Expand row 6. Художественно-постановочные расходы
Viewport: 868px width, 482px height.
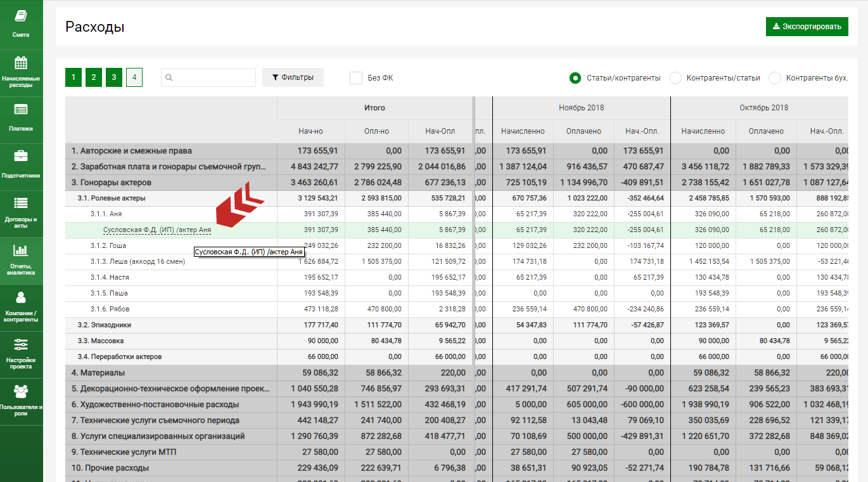171,405
